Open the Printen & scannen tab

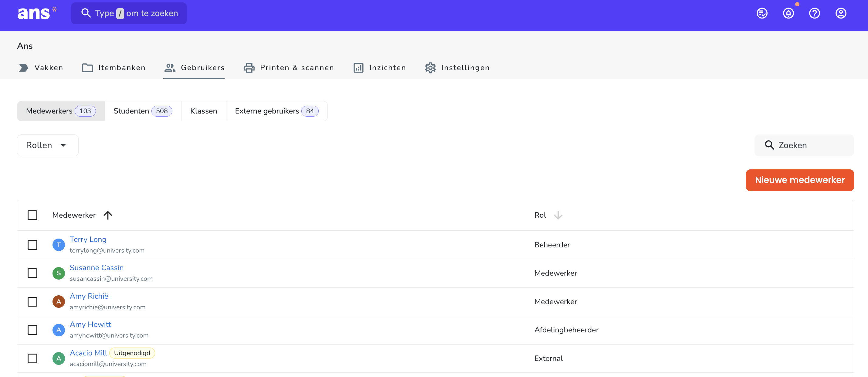288,68
